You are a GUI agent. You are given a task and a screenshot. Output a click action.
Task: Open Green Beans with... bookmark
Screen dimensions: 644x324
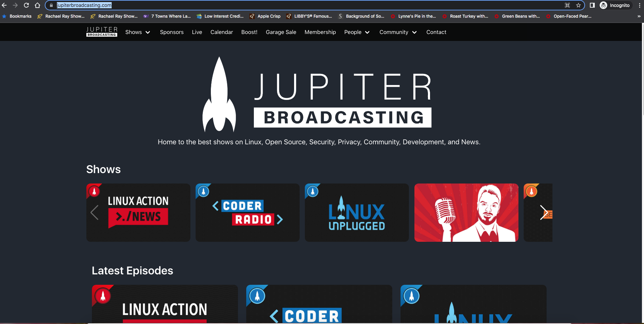point(517,16)
